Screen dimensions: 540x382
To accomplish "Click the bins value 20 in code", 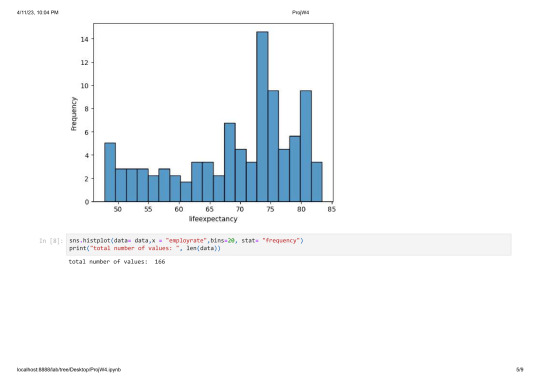I will (x=231, y=240).
